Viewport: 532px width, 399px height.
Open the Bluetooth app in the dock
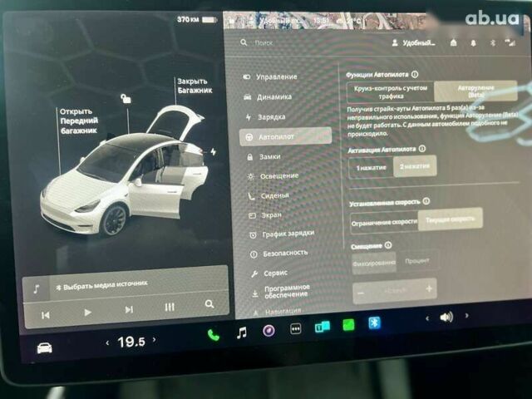pyautogui.click(x=374, y=323)
